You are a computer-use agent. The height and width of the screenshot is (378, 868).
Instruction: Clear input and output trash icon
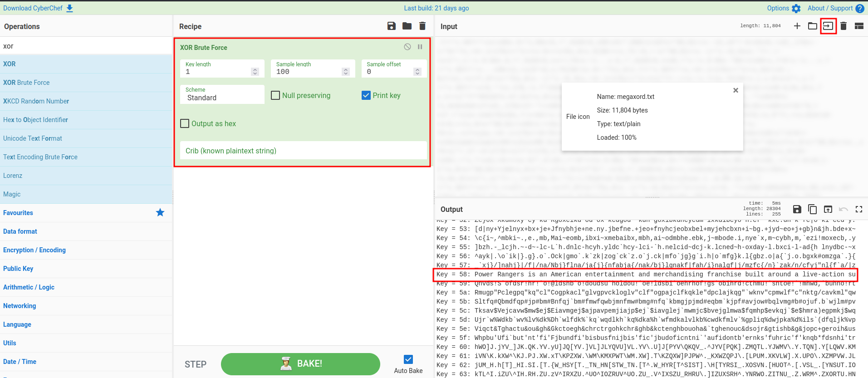pyautogui.click(x=843, y=26)
